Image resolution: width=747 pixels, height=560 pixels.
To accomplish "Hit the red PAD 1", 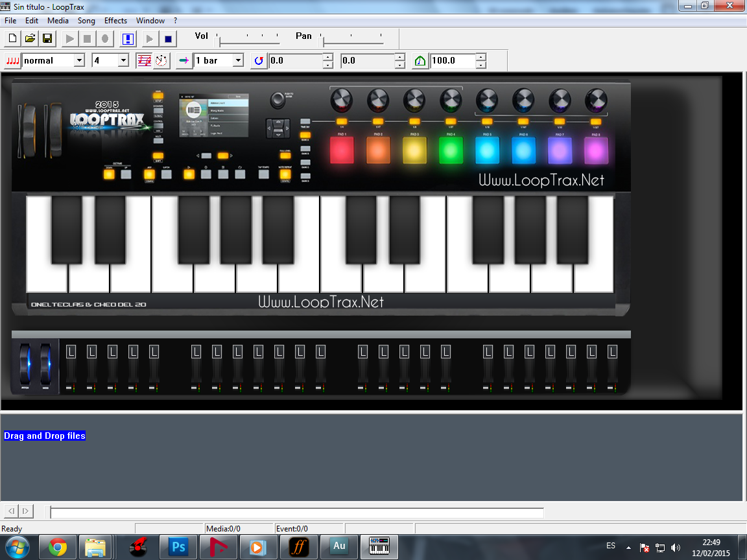I will (342, 150).
